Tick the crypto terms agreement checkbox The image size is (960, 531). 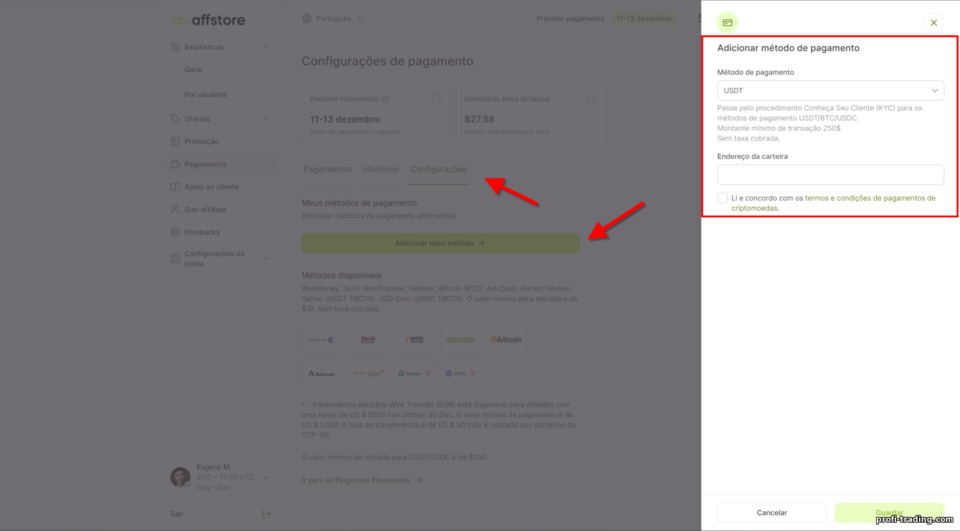click(x=722, y=198)
